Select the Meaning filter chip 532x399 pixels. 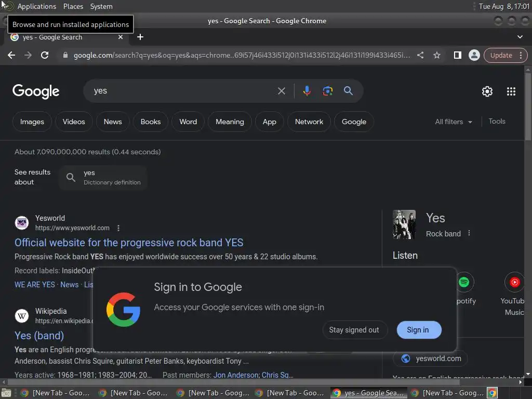pos(230,122)
